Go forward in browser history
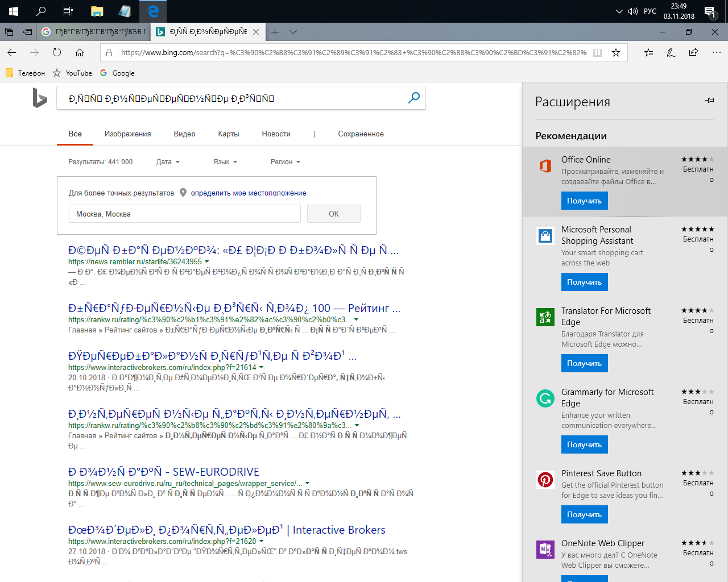Viewport: 728px width, 582px height. coord(34,52)
